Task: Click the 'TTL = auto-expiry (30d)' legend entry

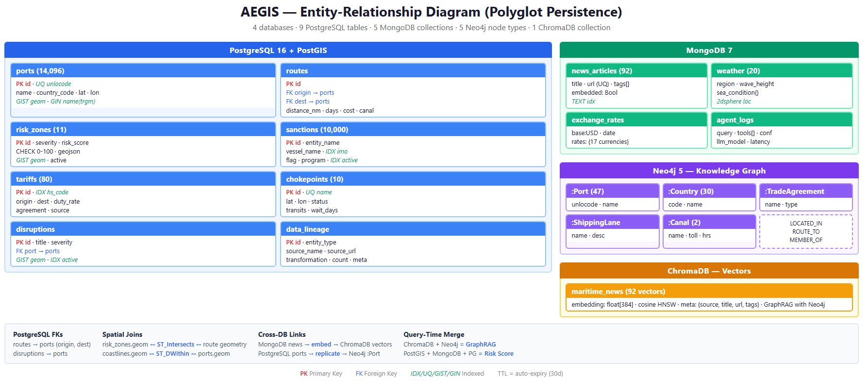Action: coord(530,374)
